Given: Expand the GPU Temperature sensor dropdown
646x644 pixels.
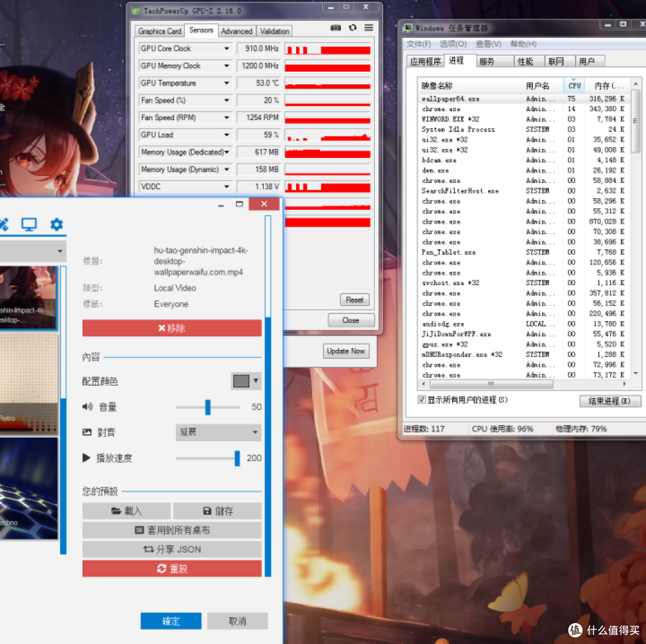Looking at the screenshot, I should [226, 83].
